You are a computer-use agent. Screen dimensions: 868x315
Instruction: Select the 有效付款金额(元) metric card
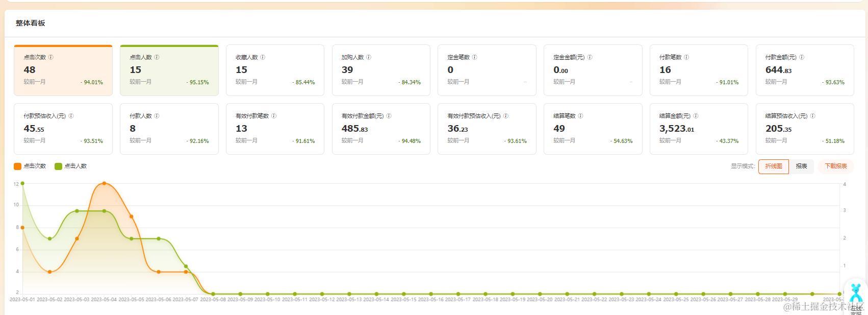point(381,129)
